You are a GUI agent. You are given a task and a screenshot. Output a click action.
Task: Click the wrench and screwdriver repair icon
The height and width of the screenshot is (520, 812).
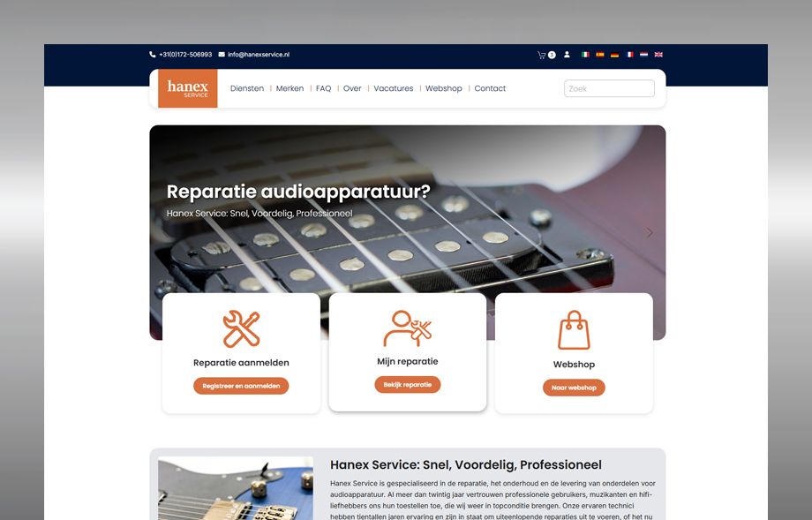[241, 329]
